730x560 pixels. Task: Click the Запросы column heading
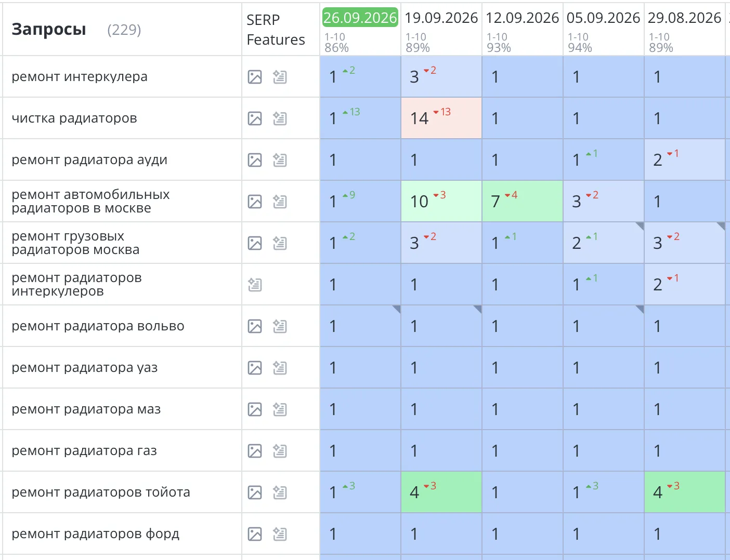[49, 30]
